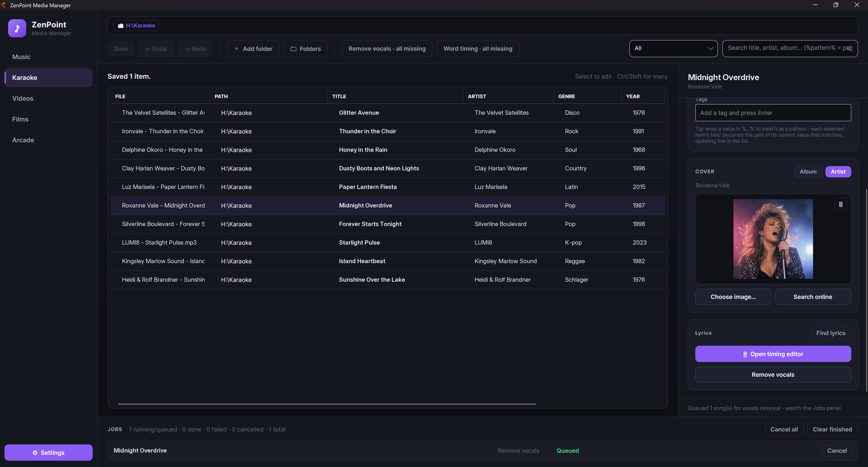Switch cover view to Artist
Image resolution: width=868 pixels, height=467 pixels.
[838, 172]
